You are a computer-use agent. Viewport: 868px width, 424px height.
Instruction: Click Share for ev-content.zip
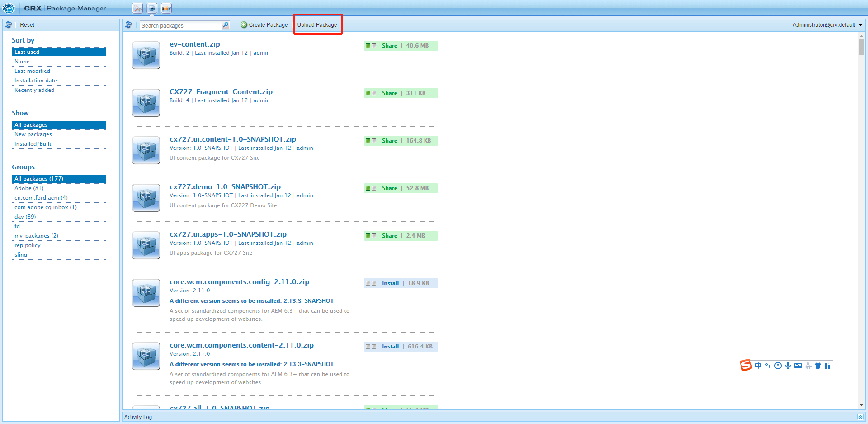point(389,46)
